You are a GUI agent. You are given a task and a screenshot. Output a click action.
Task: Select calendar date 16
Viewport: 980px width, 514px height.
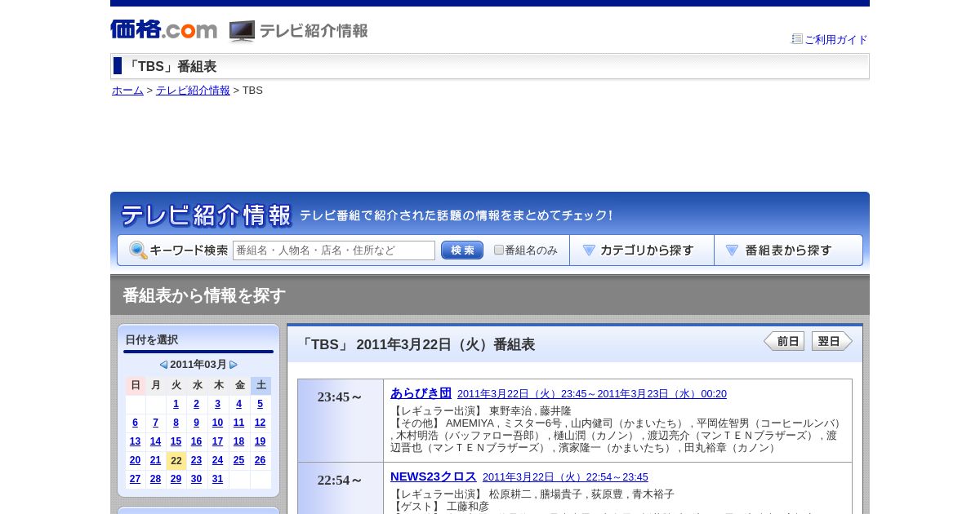196,441
